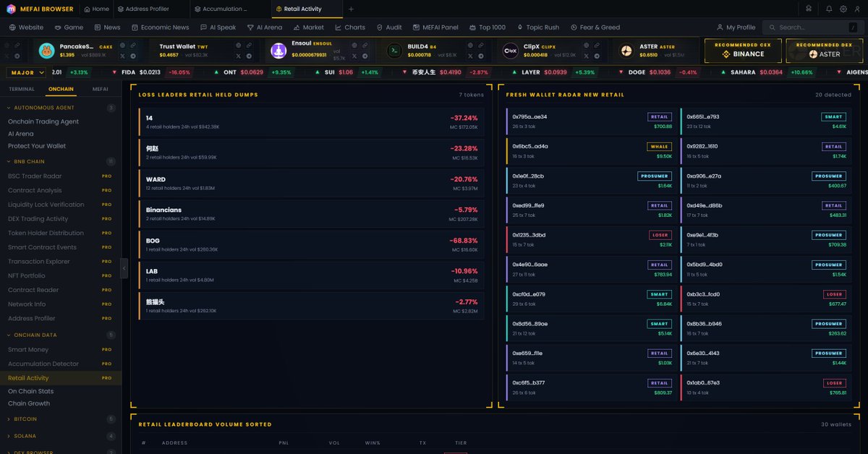This screenshot has height=454, width=868.
Task: Select the Onchain sidebar tab
Action: [x=61, y=89]
